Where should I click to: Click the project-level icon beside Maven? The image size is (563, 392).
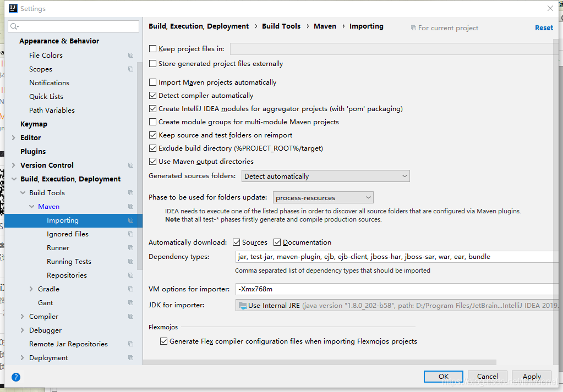click(130, 207)
